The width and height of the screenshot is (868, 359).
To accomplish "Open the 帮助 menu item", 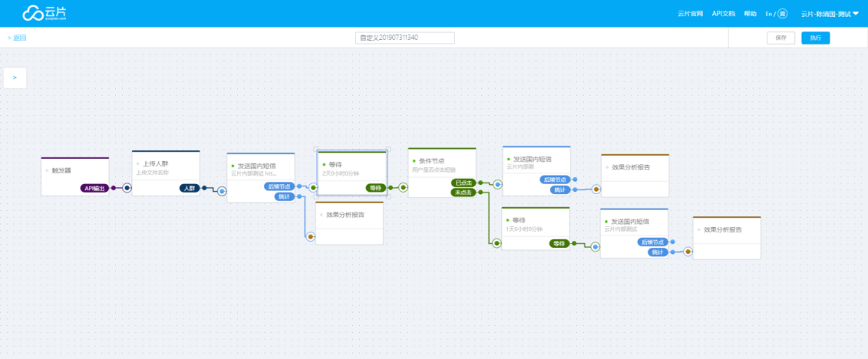I will click(750, 14).
